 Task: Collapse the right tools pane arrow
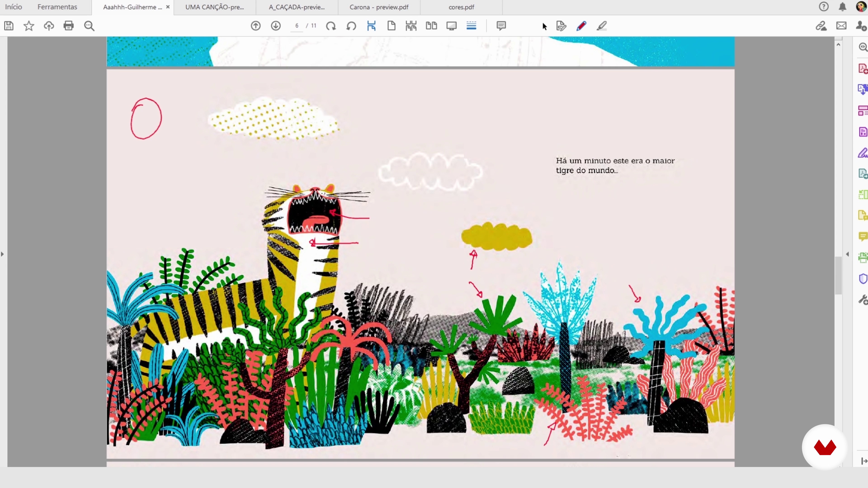(847, 254)
